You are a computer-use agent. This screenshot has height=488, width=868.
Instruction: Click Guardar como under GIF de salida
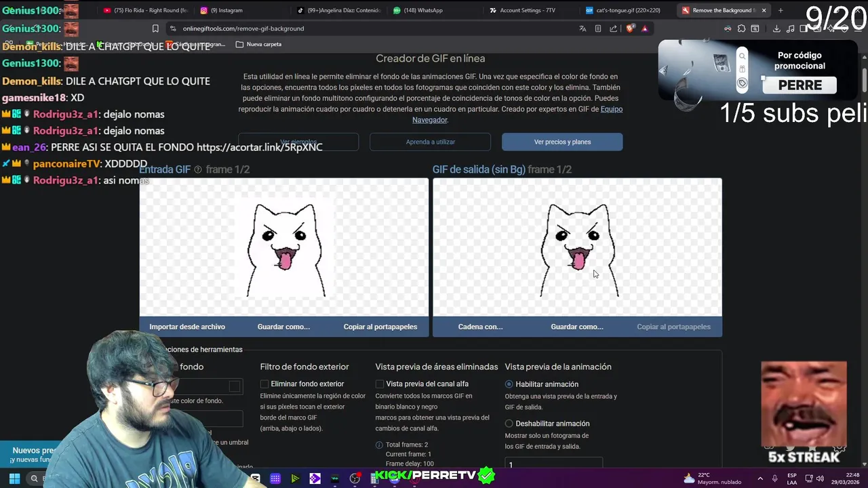point(577,327)
